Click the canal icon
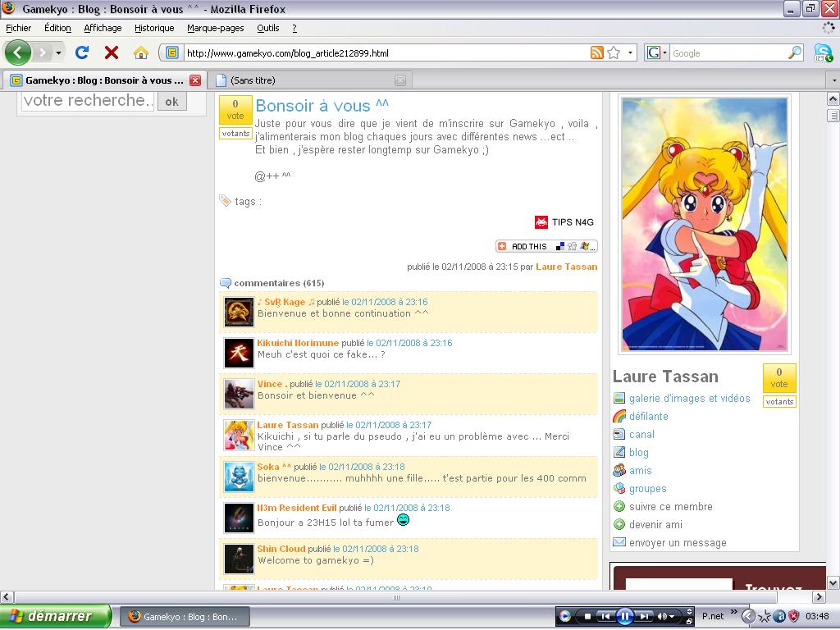The image size is (840, 630). tap(619, 434)
